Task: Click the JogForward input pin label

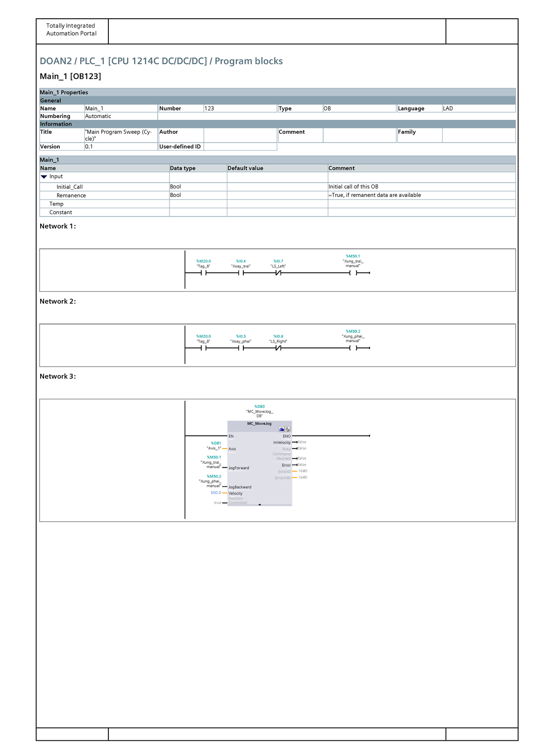Action: pos(239,468)
